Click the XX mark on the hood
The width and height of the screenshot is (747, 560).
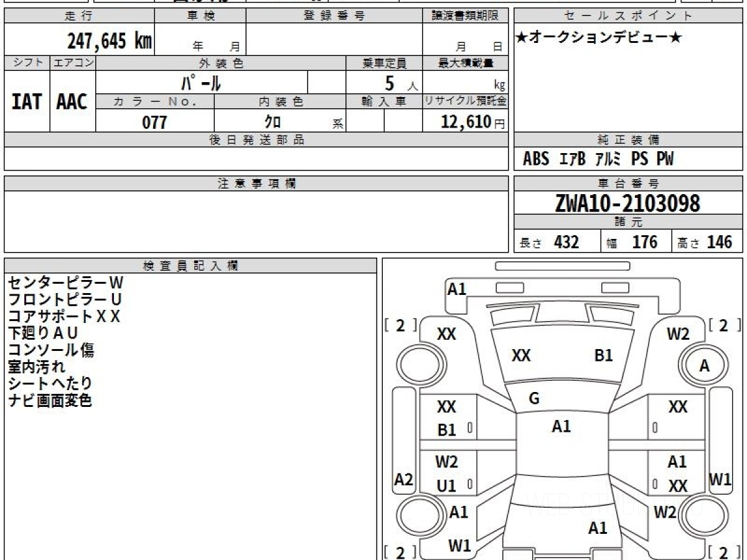521,356
